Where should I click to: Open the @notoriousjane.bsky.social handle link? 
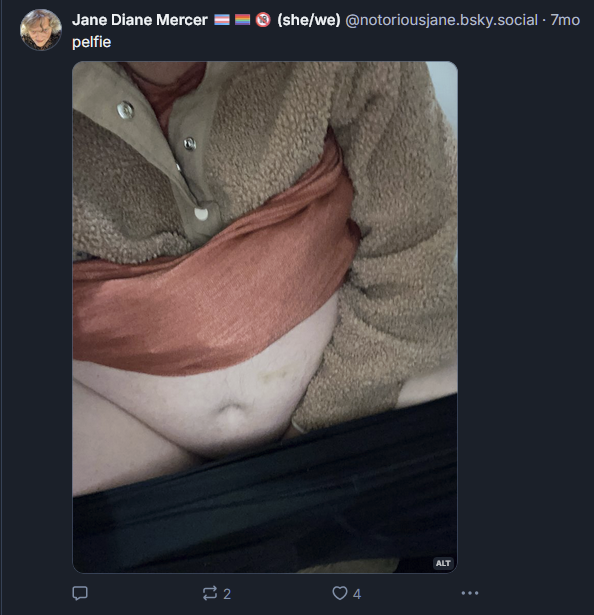click(441, 20)
